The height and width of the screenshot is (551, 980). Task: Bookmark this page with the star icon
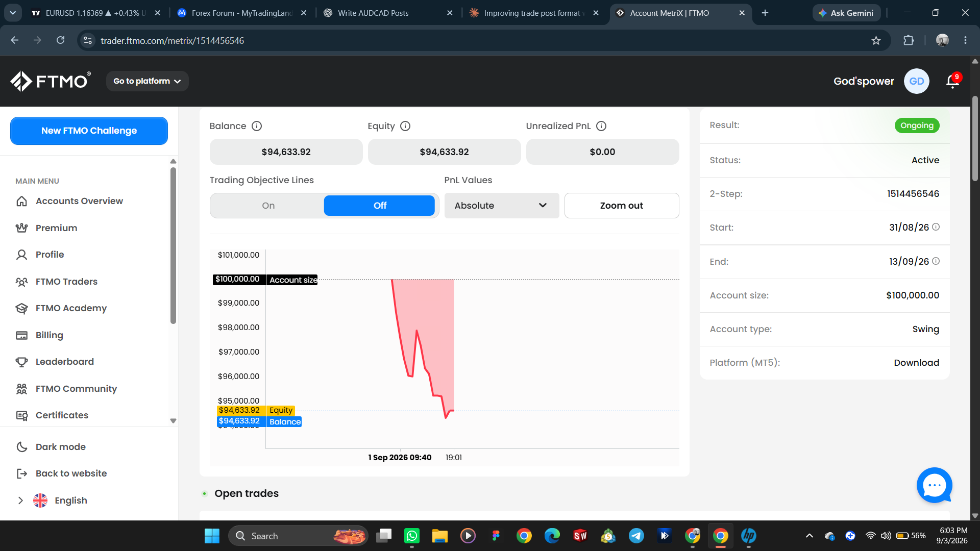pos(876,40)
